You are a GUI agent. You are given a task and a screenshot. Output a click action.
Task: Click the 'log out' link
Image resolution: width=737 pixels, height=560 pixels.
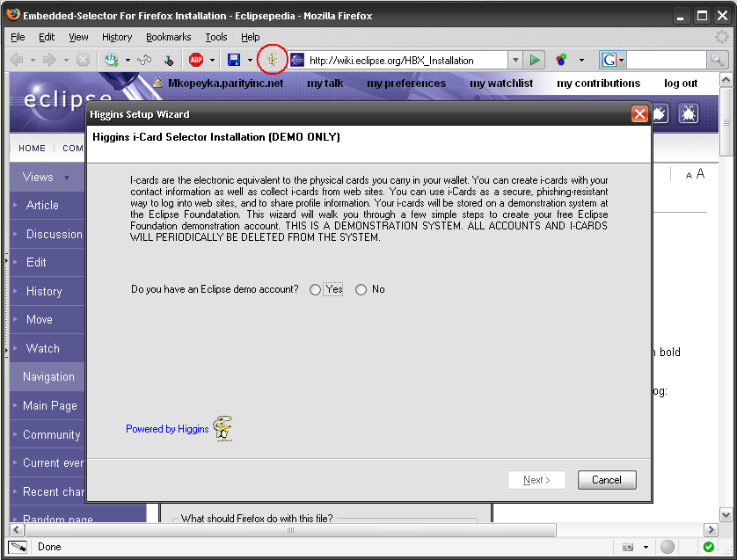(681, 84)
